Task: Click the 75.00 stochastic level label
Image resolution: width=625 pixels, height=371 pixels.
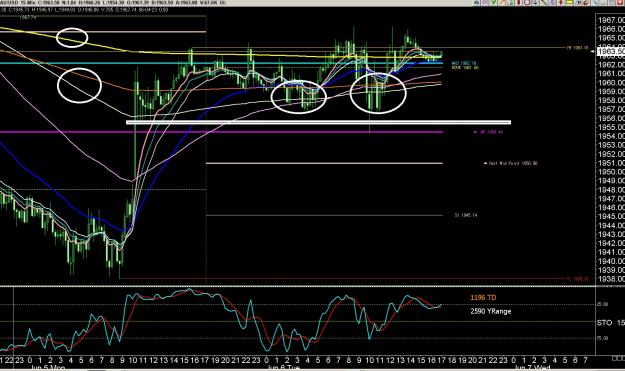Action: pos(603,338)
